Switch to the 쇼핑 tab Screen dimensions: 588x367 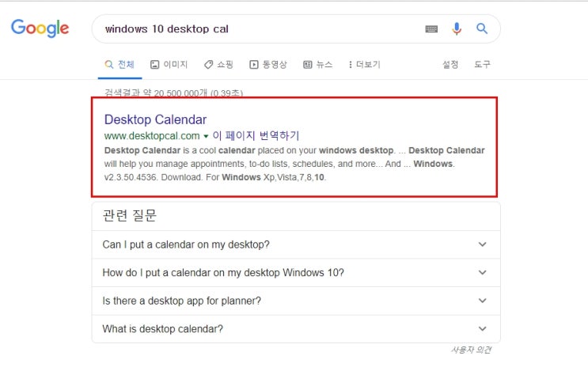[x=218, y=65]
